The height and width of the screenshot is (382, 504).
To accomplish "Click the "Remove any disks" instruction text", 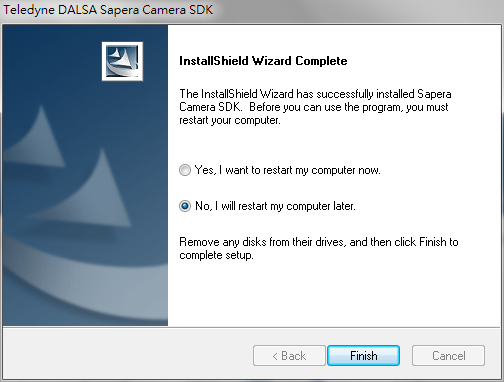I will coord(319,248).
